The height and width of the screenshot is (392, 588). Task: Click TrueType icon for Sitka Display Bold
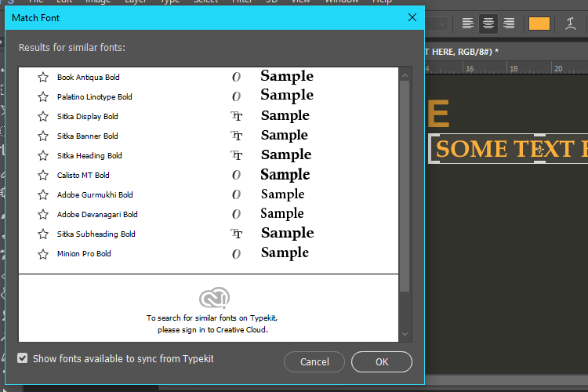click(x=236, y=116)
